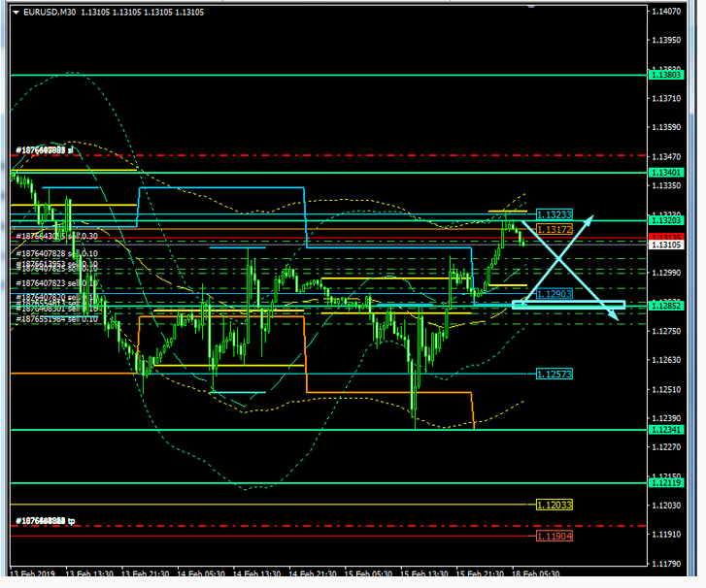Click the cyan 1.13233 price tag
Image resolution: width=706 pixels, height=588 pixels.
tap(554, 213)
